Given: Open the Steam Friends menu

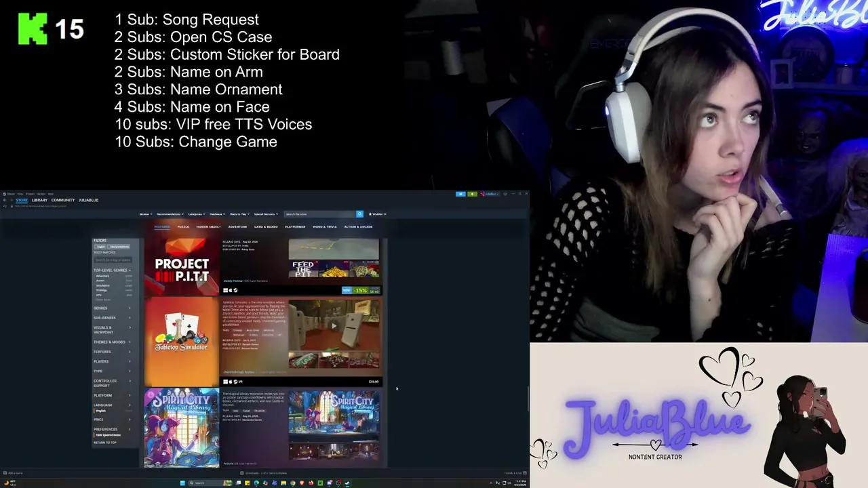Looking at the screenshot, I should point(31,194).
